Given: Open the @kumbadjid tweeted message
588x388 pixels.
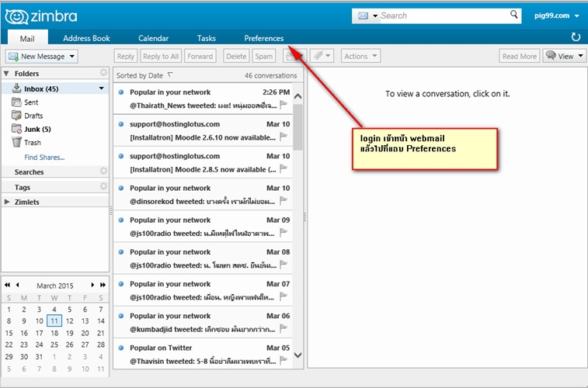Looking at the screenshot, I should (203, 323).
